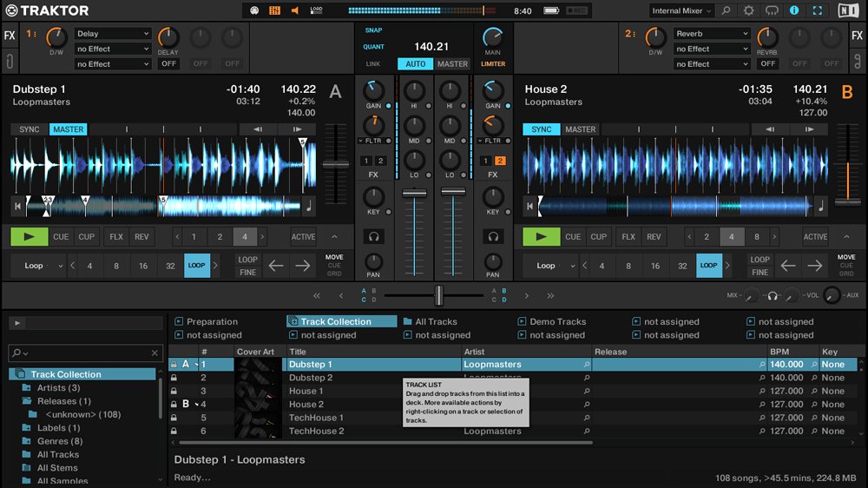Click the blue info icon in the header

pyautogui.click(x=794, y=10)
